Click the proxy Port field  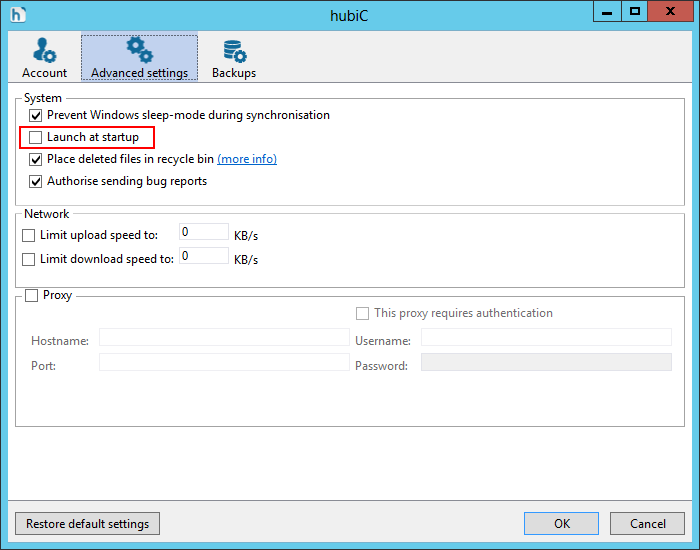pyautogui.click(x=224, y=362)
